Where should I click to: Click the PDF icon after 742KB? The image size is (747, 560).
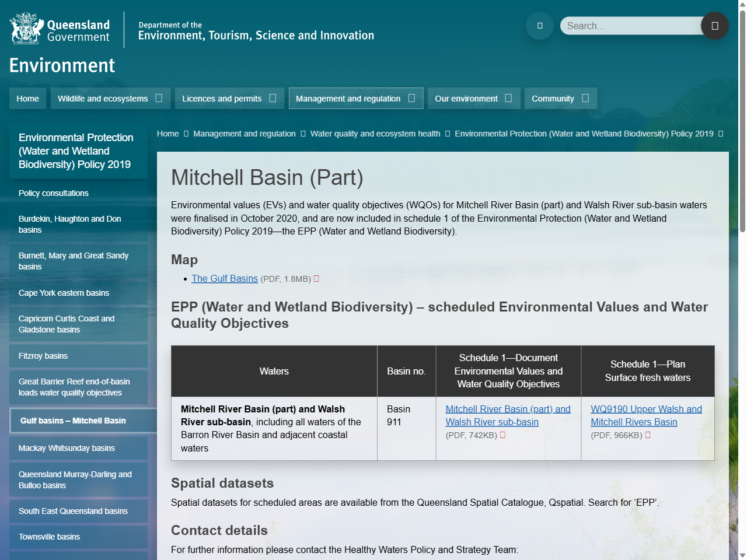coord(503,435)
